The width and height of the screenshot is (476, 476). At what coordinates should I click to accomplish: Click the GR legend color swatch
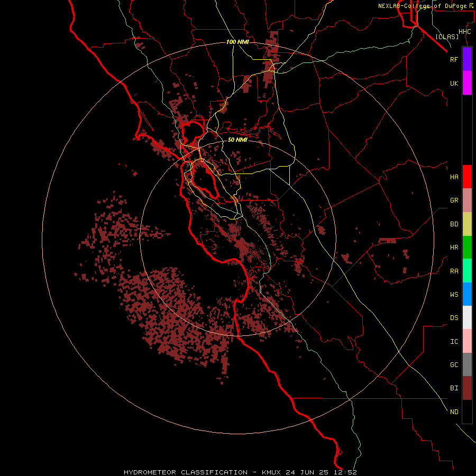pos(467,200)
